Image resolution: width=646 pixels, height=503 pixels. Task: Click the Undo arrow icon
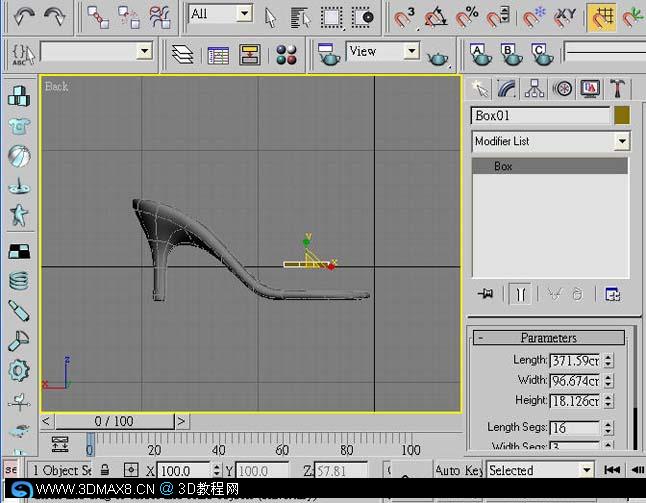click(x=24, y=16)
